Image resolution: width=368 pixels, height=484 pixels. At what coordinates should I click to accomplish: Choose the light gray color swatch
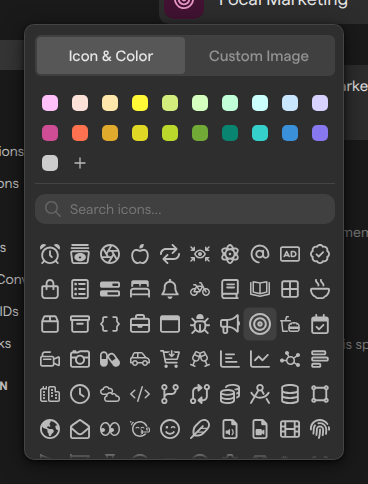[x=50, y=163]
